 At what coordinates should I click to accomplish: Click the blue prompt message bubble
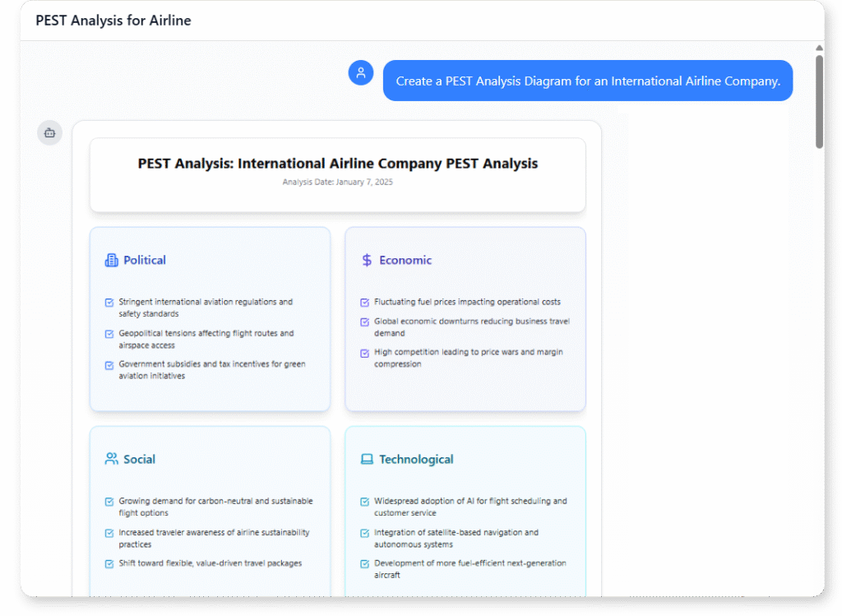pyautogui.click(x=588, y=80)
